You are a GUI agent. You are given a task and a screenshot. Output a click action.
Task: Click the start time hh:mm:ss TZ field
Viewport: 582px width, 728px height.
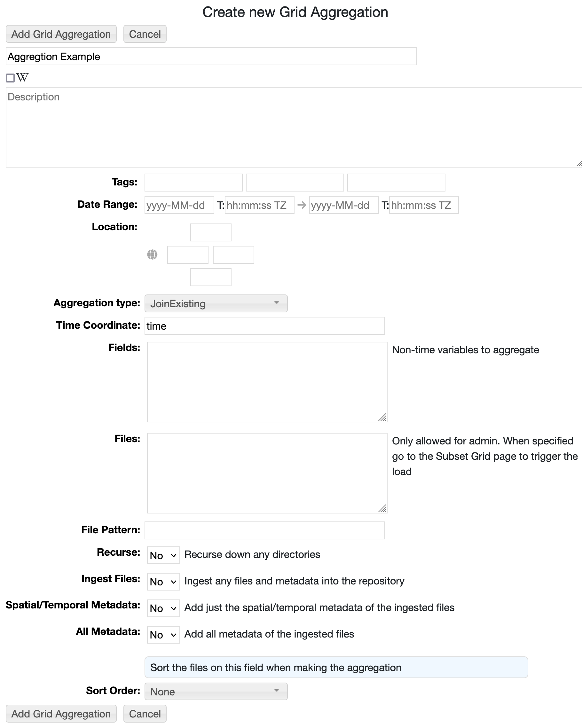click(x=259, y=205)
